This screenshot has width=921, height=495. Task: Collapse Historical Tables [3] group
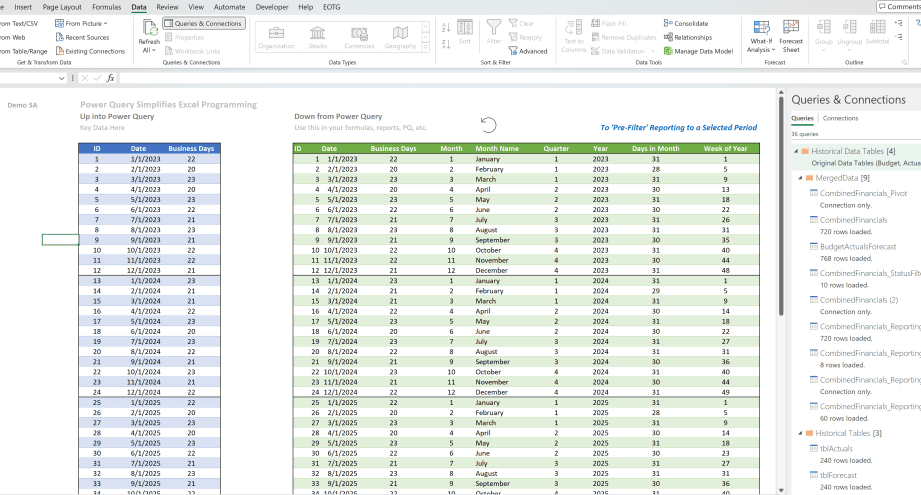[x=800, y=433]
